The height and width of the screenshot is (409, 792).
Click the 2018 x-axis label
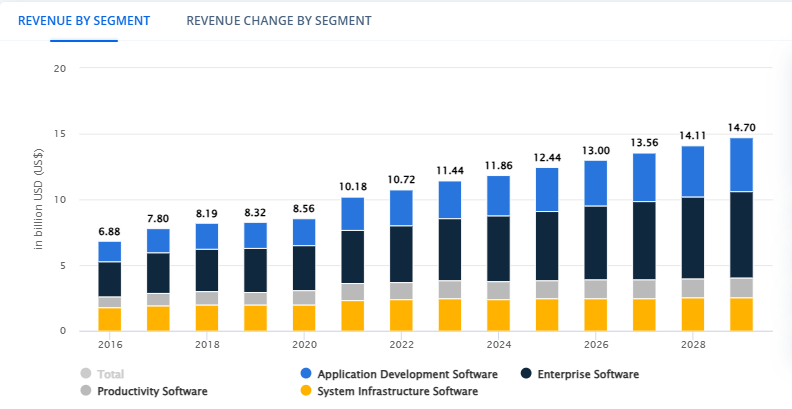click(x=207, y=345)
